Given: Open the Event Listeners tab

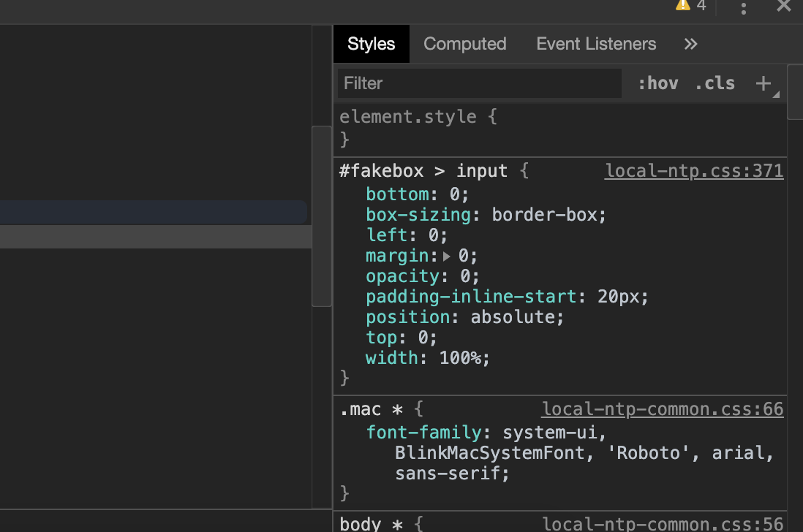Looking at the screenshot, I should tap(596, 44).
